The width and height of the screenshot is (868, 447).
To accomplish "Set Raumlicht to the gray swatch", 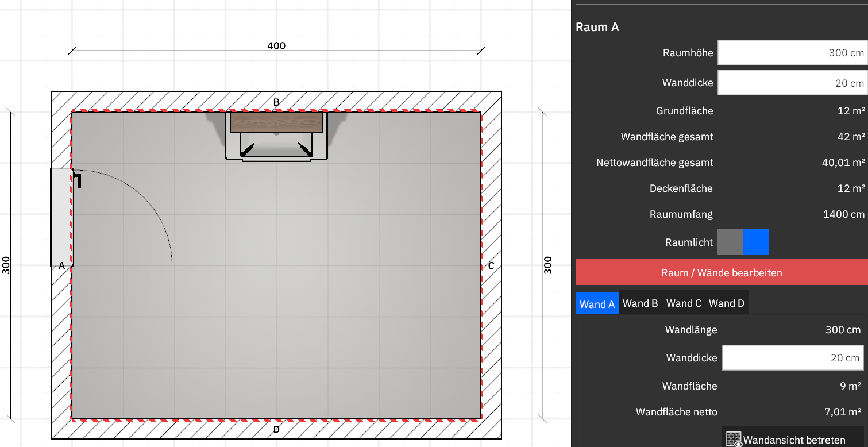I will tap(730, 242).
